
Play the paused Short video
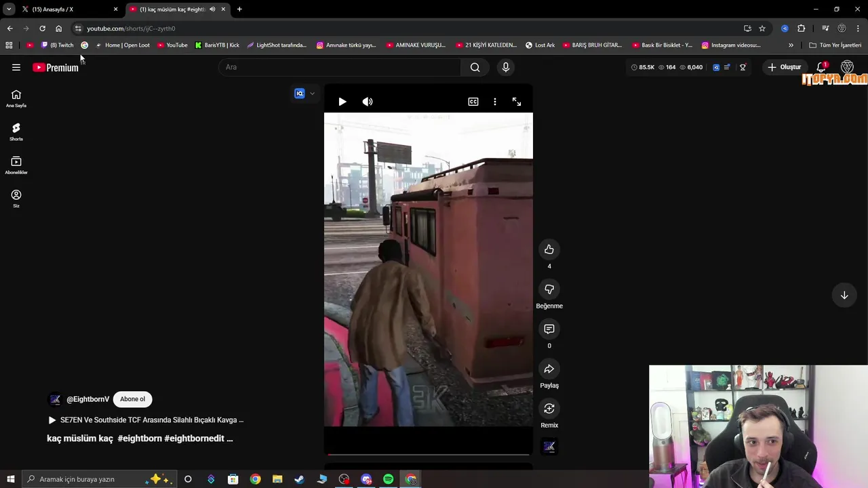[x=342, y=102]
